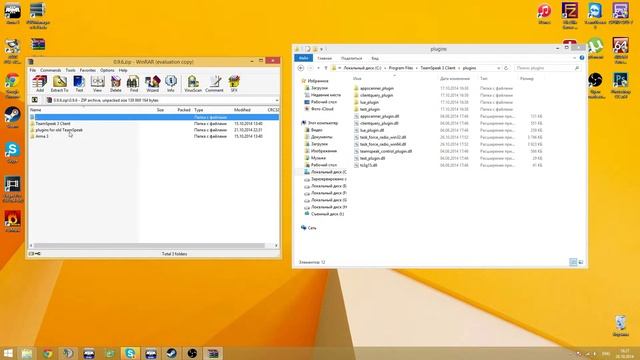This screenshot has height=360, width=640.
Task: Click 'Program Files' in Explorer breadcrumb
Action: 401,68
